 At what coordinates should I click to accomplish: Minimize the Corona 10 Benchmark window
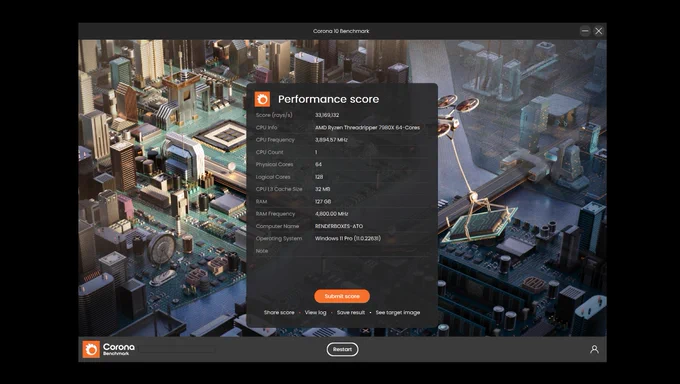click(585, 31)
